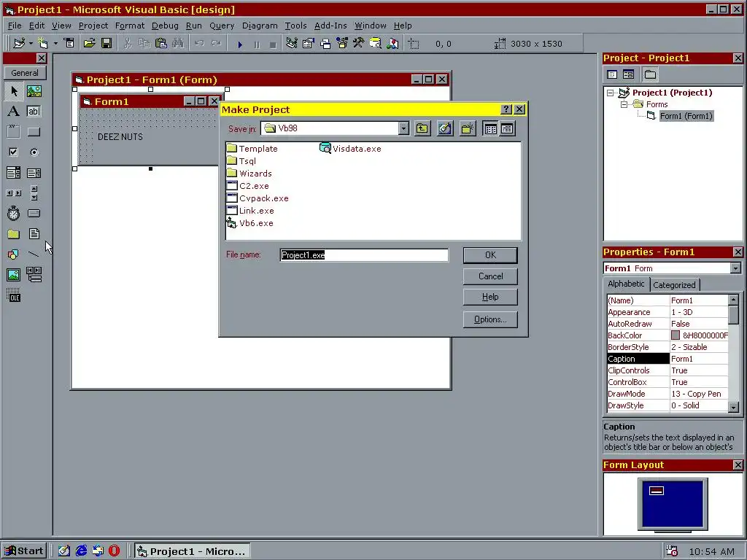Click Create New Folder in Make Project dialog
This screenshot has height=560, width=747.
[x=468, y=128]
